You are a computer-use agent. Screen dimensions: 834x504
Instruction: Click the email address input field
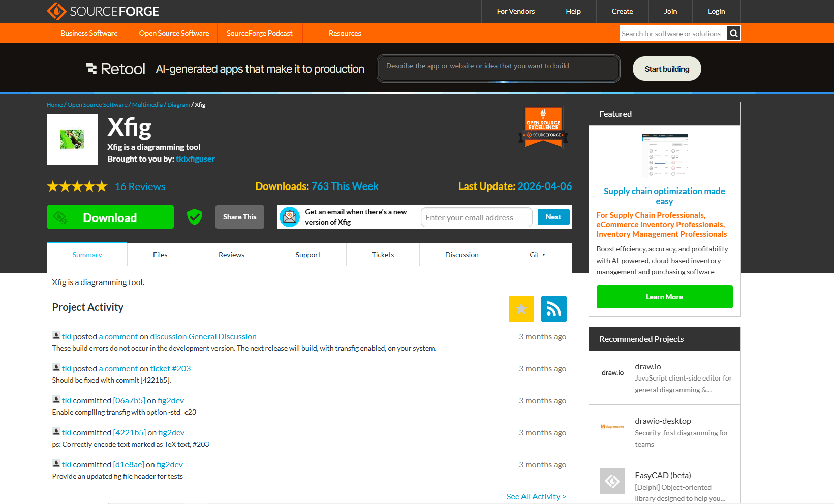(476, 217)
